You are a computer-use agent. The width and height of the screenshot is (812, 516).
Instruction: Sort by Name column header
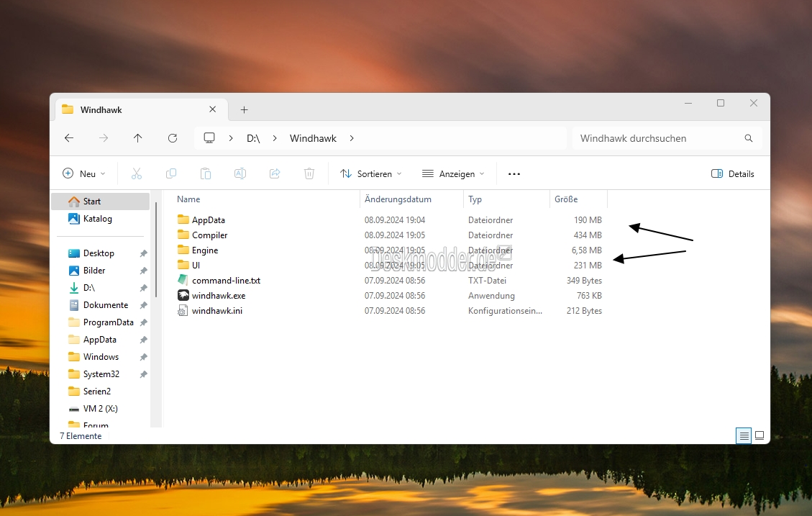tap(188, 199)
